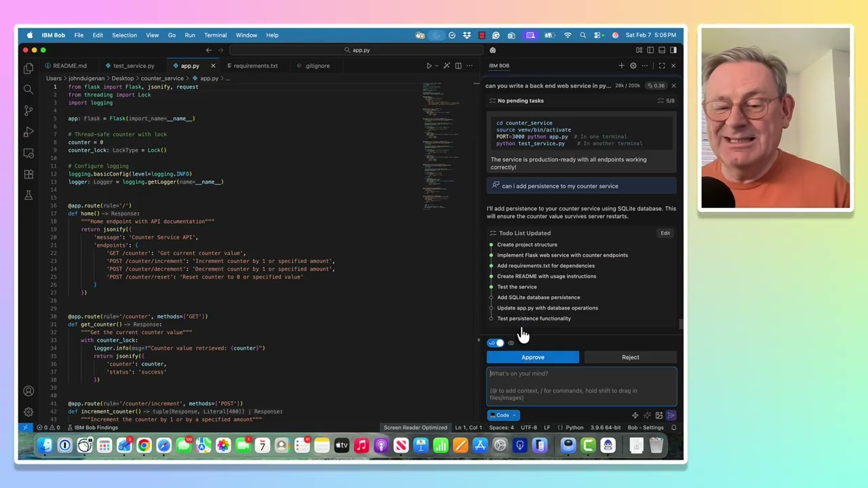Toggle the bottom panel layout

click(x=662, y=50)
